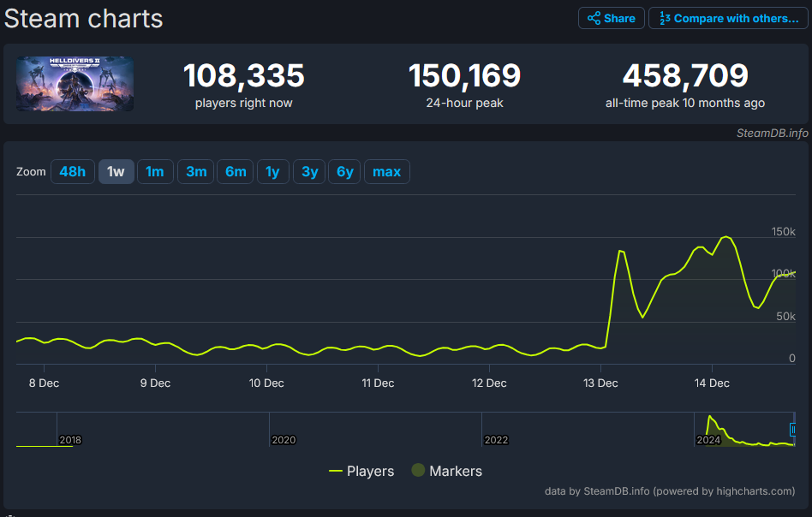
Task: Click the navigator range handle
Action: coord(792,430)
